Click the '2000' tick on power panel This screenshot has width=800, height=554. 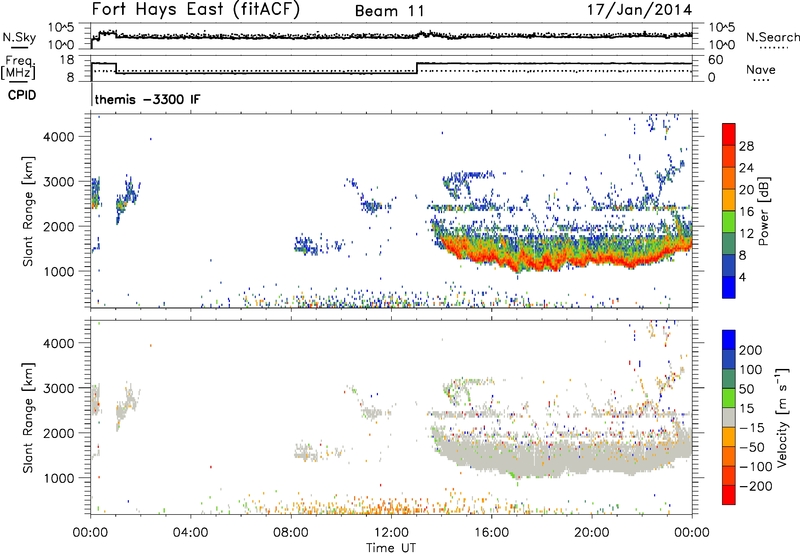[x=58, y=226]
